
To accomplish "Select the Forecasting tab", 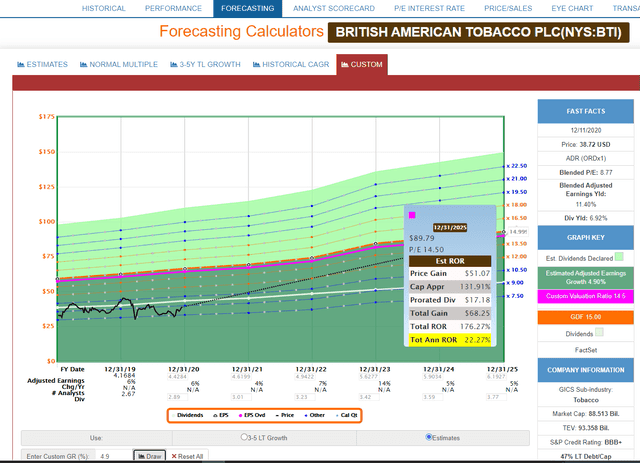I will pos(247,8).
